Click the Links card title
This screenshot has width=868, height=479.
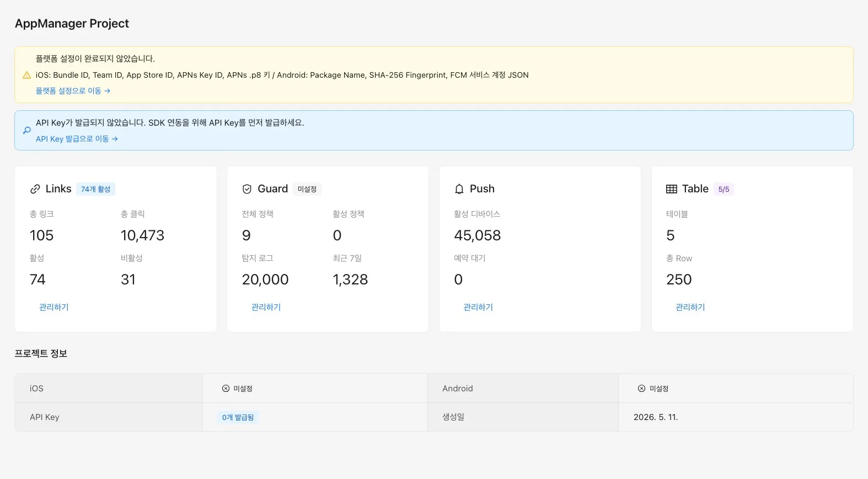[x=58, y=189]
